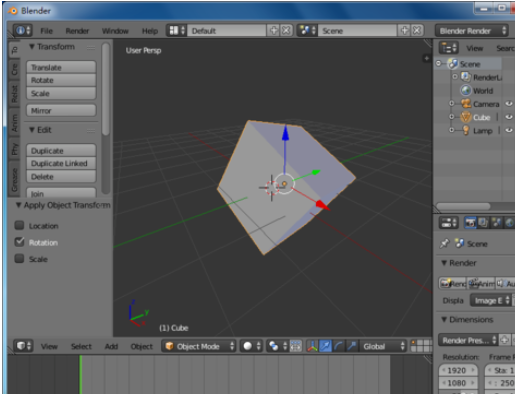This screenshot has width=515, height=394.
Task: Click the outliner horizontal scrollbar
Action: pos(463,206)
